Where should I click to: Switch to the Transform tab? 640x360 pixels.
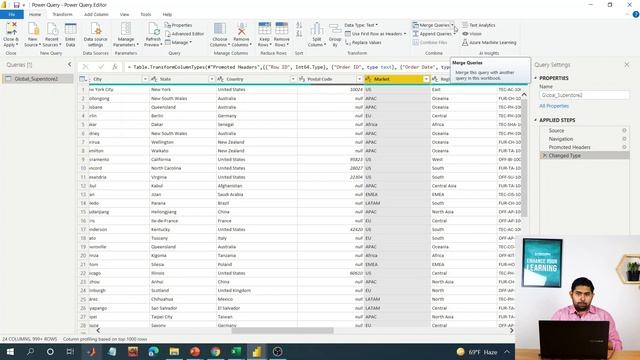(62, 14)
